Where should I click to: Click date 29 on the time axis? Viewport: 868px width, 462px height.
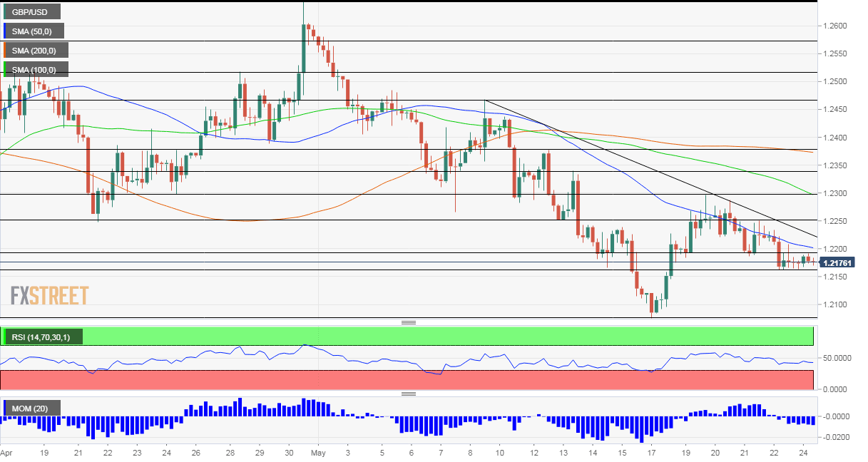[260, 453]
